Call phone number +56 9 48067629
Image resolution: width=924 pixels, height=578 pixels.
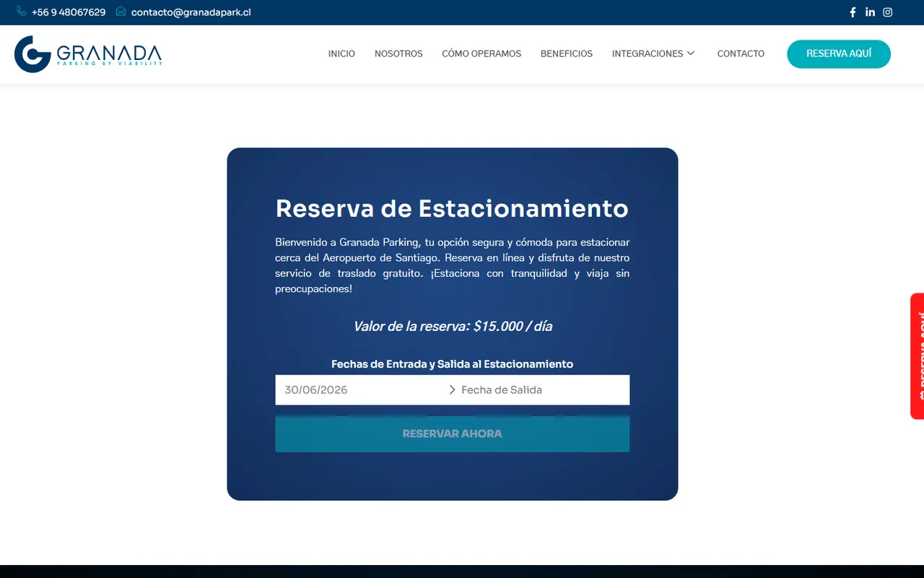[x=69, y=12]
